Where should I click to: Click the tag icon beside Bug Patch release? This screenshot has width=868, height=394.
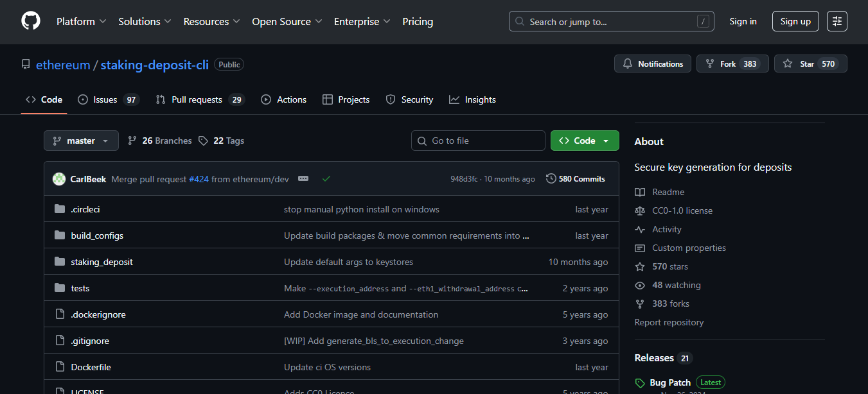pos(640,382)
